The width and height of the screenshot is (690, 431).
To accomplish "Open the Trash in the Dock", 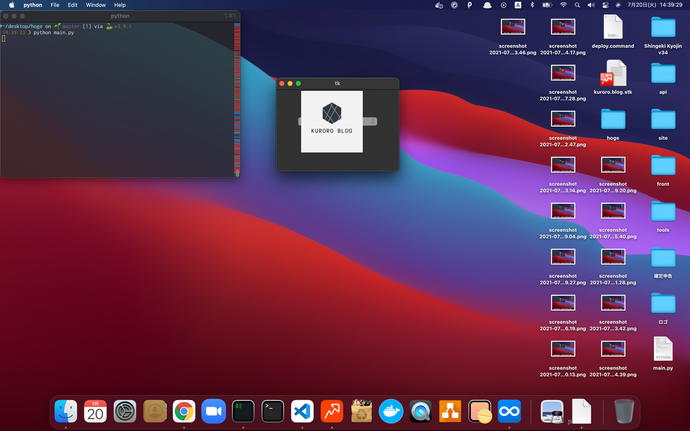I will [x=624, y=411].
